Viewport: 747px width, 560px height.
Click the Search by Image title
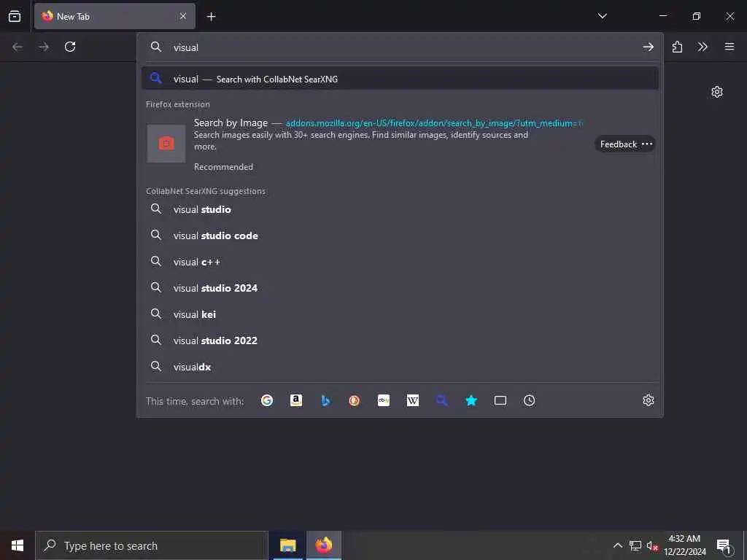pos(231,122)
